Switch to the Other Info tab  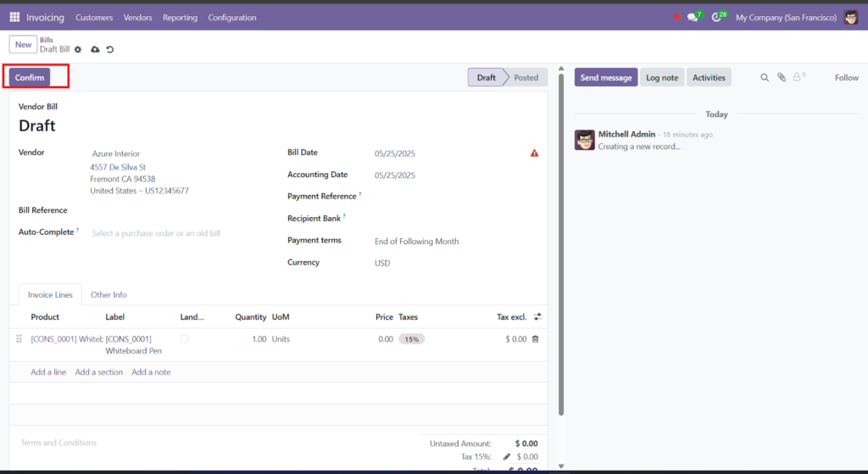pyautogui.click(x=108, y=294)
